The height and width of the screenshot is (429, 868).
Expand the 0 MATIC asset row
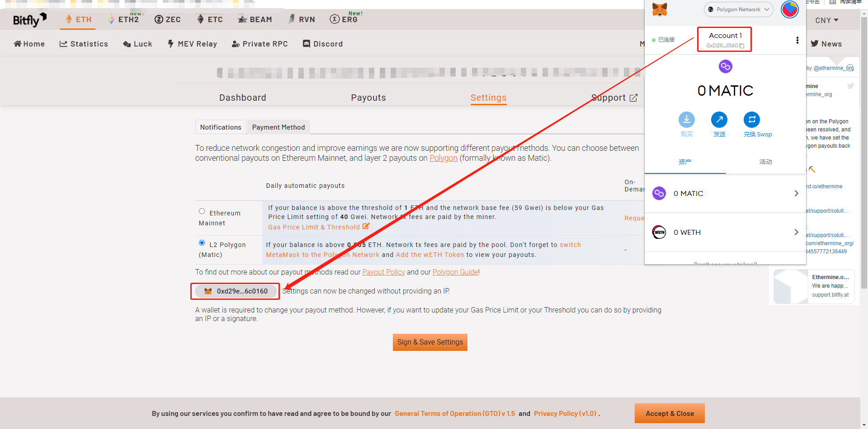click(725, 193)
